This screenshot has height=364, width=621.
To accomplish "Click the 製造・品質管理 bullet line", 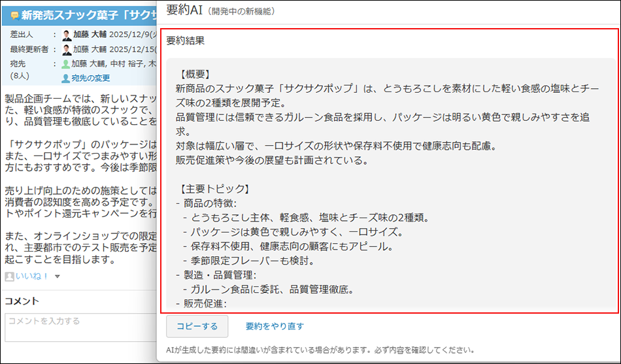I will coord(216,275).
